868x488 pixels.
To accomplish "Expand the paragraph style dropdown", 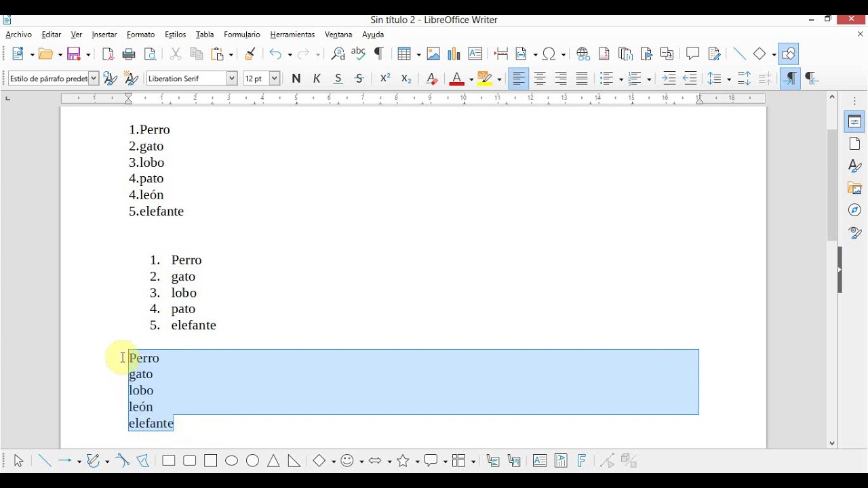I will tap(94, 79).
